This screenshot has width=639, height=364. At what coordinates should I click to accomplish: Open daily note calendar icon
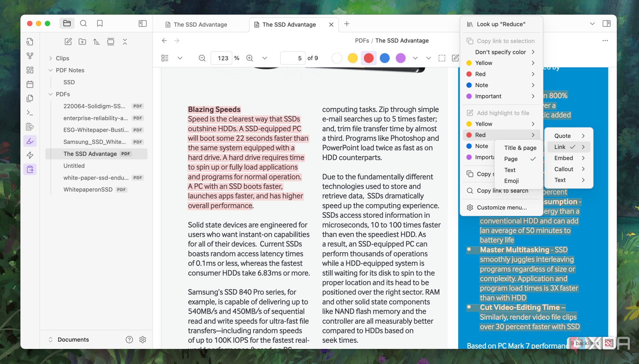[x=30, y=84]
